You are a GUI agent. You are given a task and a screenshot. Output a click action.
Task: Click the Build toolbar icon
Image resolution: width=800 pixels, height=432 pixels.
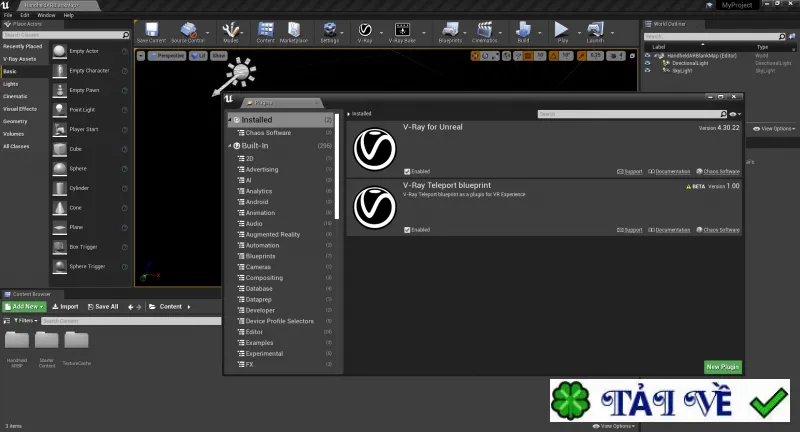523,32
